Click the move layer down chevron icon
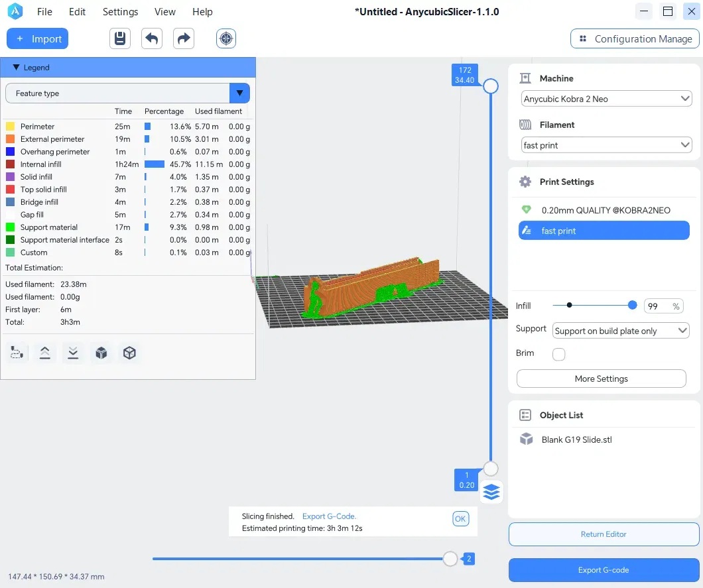Screen dimensions: 703x588 click(73, 353)
